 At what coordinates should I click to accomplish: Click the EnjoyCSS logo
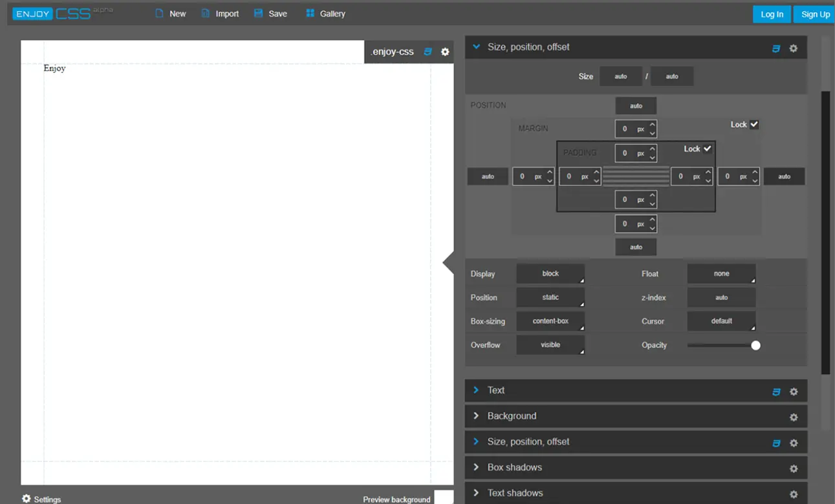[x=62, y=13]
